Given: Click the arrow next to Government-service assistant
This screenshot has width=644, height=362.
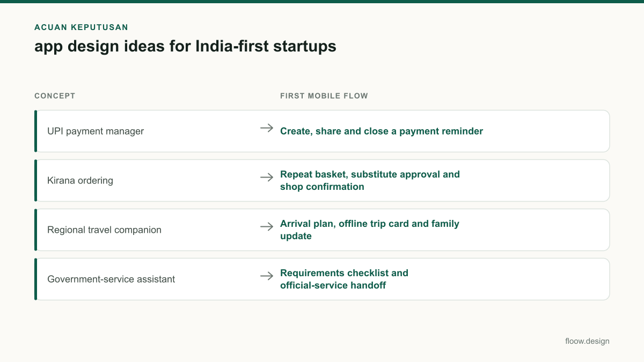Looking at the screenshot, I should [x=267, y=276].
